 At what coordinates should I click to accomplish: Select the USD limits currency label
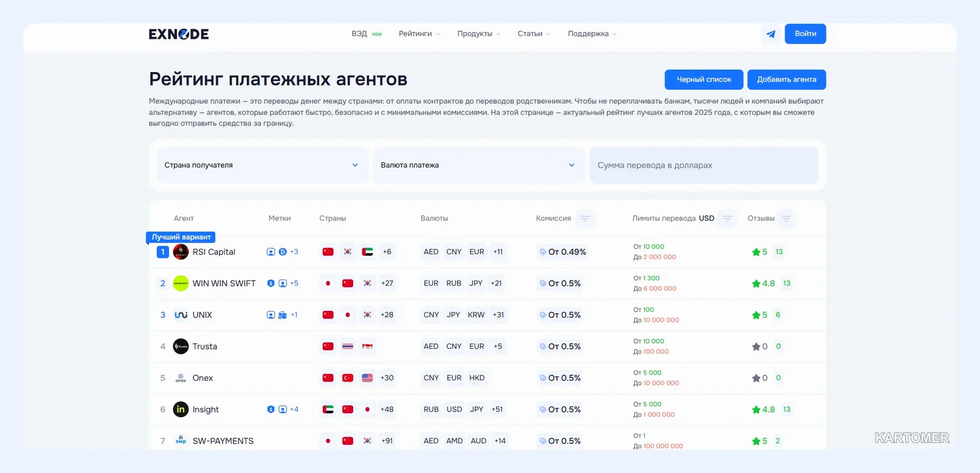[x=707, y=219]
